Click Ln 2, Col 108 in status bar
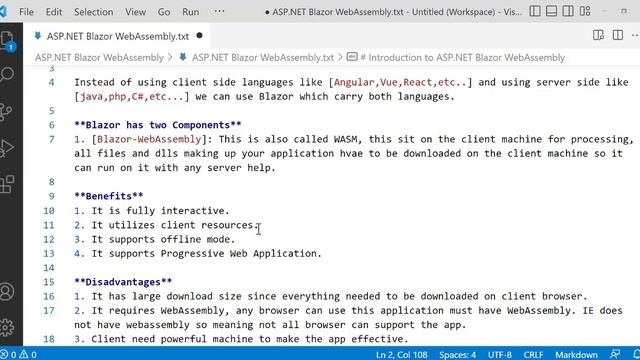640x360 pixels. (402, 354)
